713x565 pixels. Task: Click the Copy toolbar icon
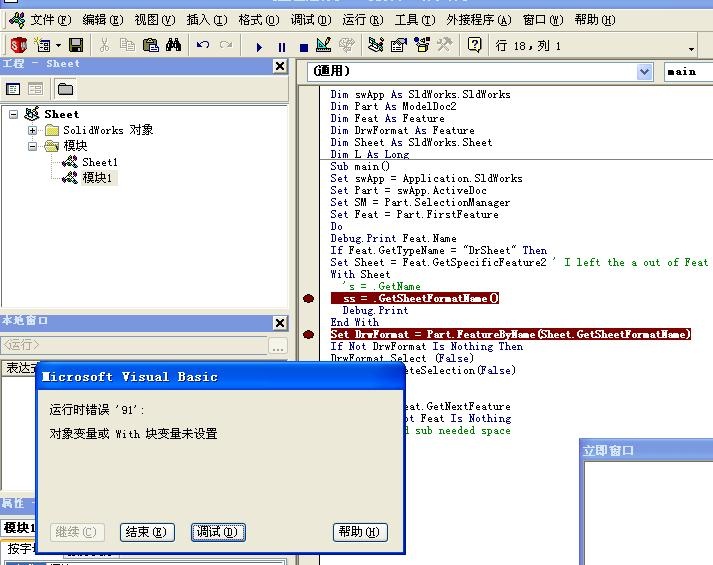click(x=127, y=45)
